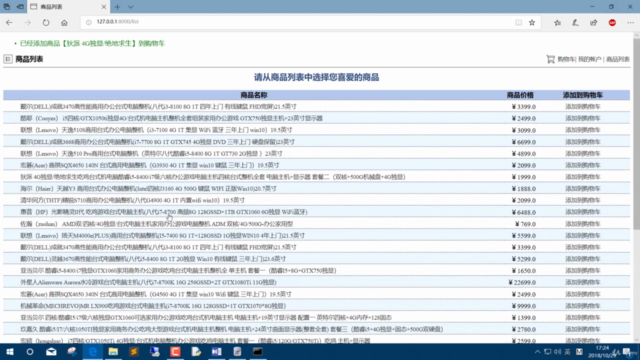This screenshot has height=360, width=640.
Task: Open a new tab with plus button
Action: (118, 7)
